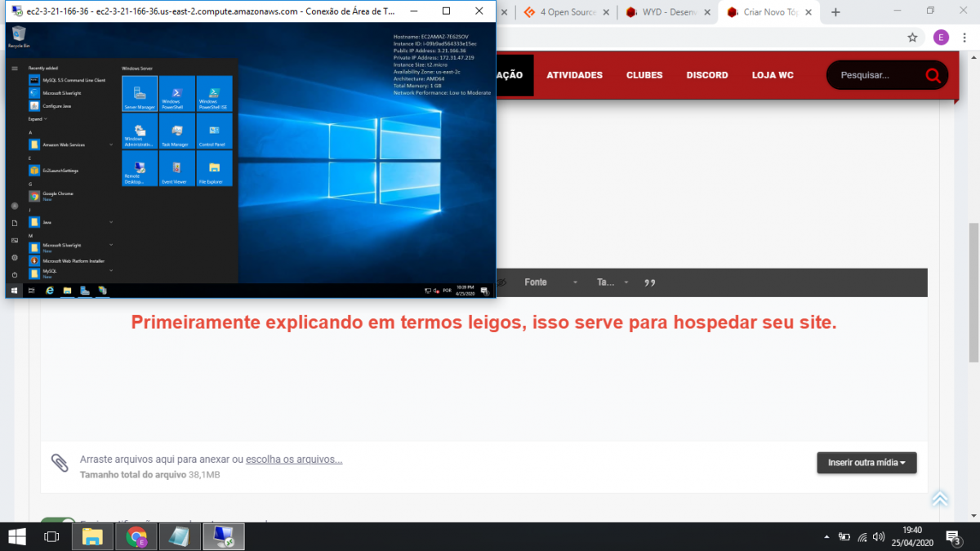Expand the Java folder
Screen dimensions: 980x551
tap(71, 222)
